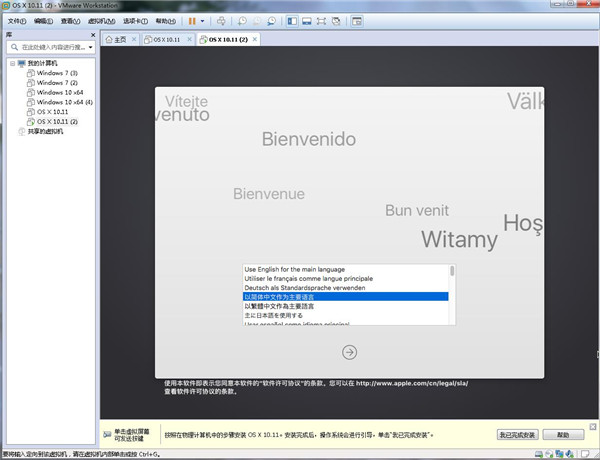Screen dimensions: 600x460
Task: Close the library (库) panel
Action: 93,35
